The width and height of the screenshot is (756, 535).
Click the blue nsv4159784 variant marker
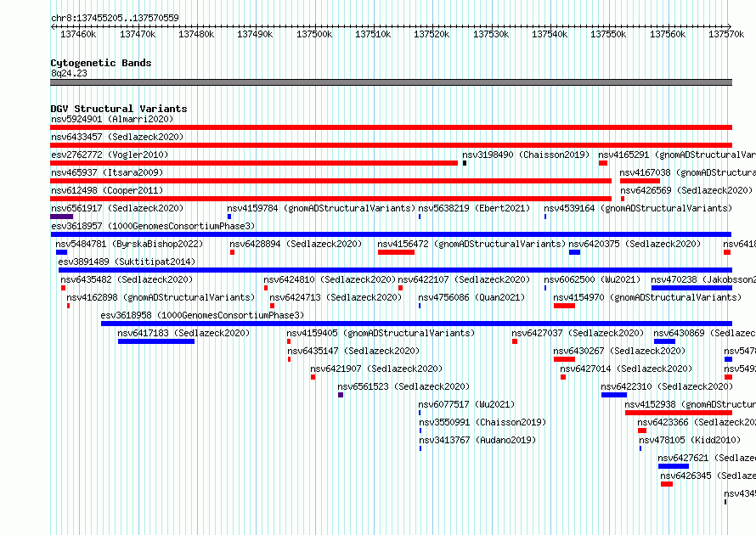229,217
